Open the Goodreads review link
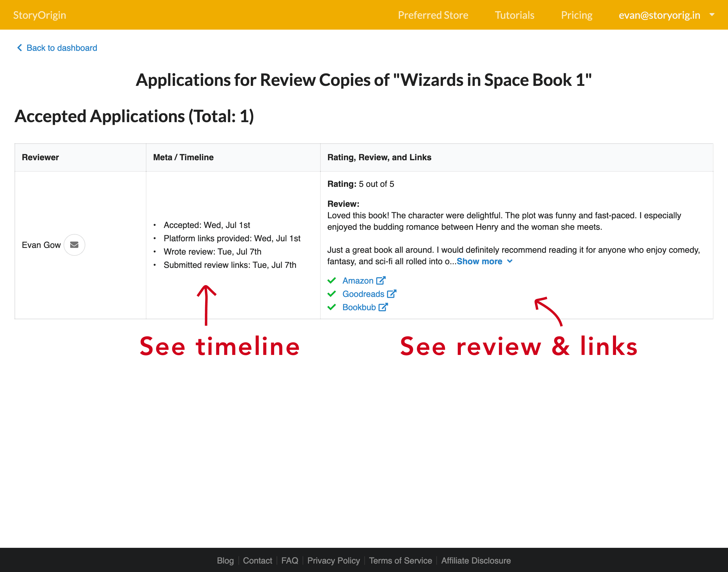This screenshot has width=728, height=572. click(364, 294)
